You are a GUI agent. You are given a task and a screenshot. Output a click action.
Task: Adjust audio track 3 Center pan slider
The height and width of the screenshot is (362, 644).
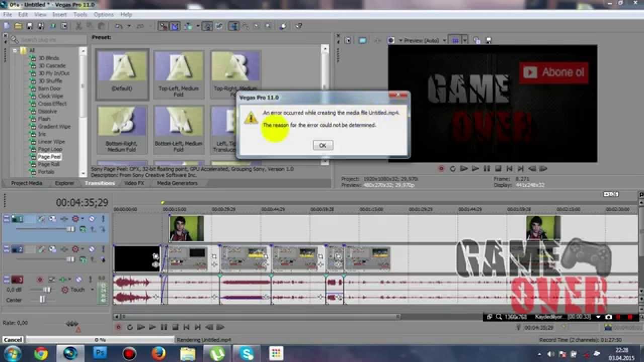43,300
